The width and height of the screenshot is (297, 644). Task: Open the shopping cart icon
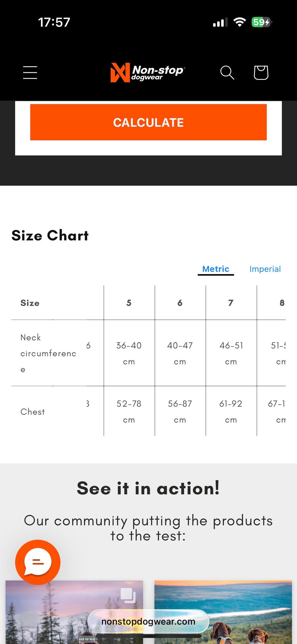point(261,72)
